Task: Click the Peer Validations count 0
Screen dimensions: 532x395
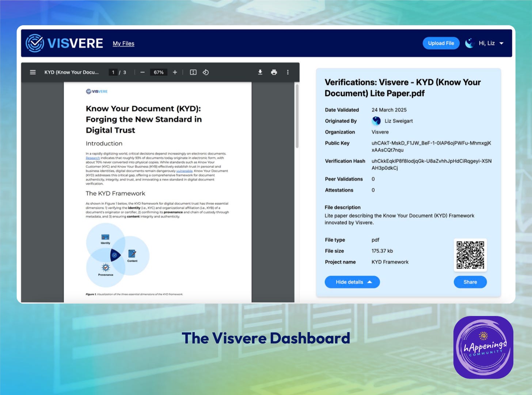Action: point(373,179)
